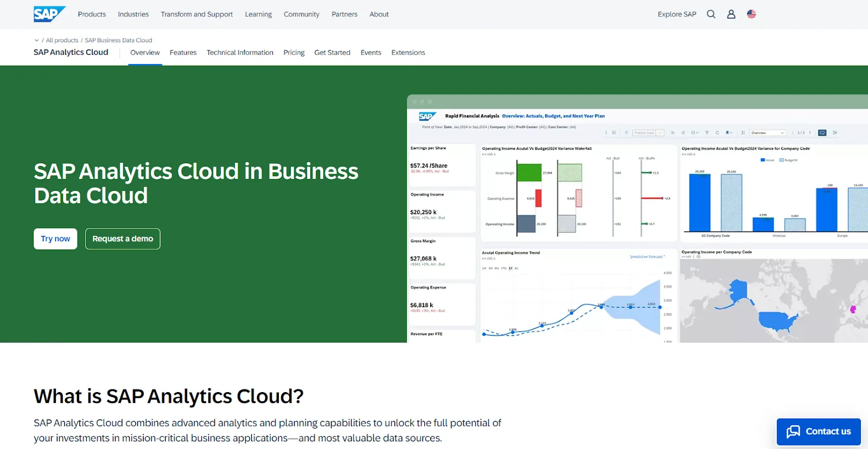Expand the Industries navigation menu
The height and width of the screenshot is (449, 868).
(x=133, y=14)
